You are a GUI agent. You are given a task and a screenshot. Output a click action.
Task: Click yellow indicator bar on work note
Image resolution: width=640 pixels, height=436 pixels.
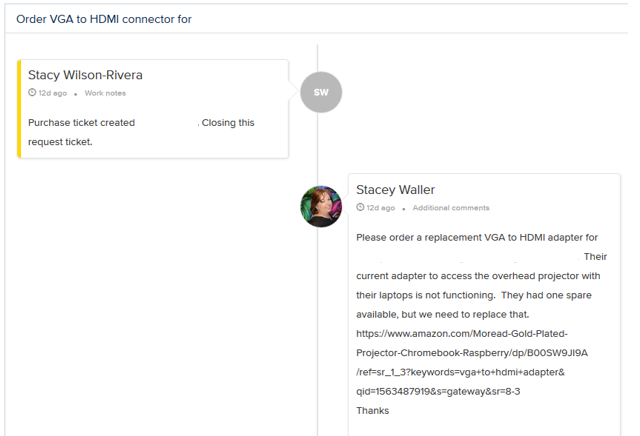click(19, 108)
